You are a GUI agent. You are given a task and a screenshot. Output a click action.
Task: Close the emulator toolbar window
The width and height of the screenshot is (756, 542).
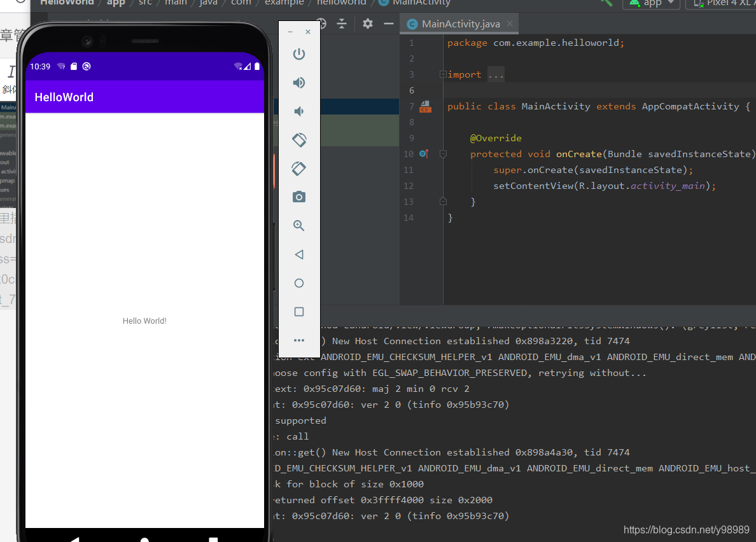[308, 32]
